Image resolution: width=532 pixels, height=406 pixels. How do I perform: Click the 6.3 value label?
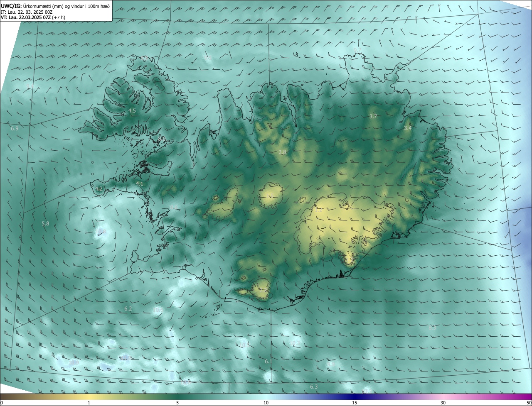tap(314, 387)
